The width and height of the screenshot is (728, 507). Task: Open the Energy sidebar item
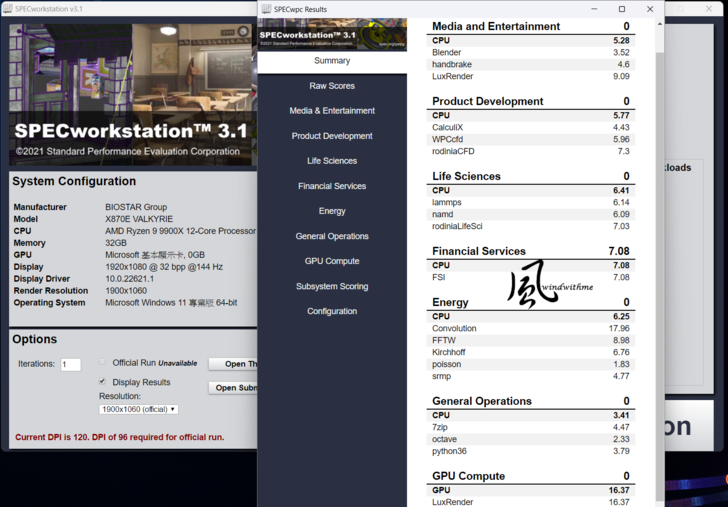pos(332,211)
